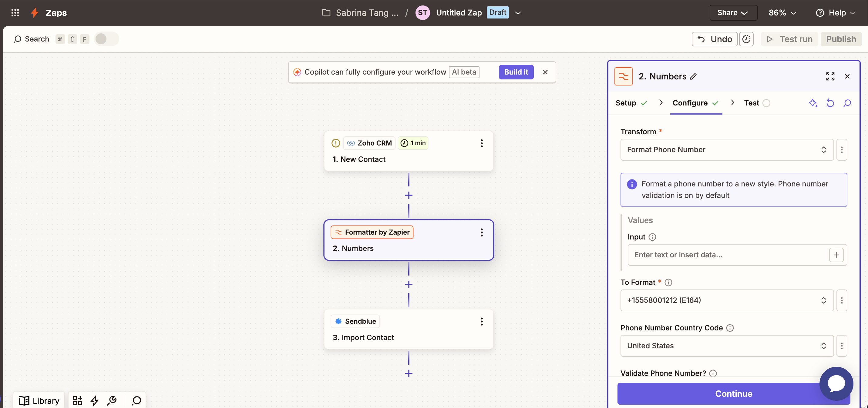Open the Sabrina Tang folder breadcrumb
The width and height of the screenshot is (868, 408).
click(x=360, y=13)
